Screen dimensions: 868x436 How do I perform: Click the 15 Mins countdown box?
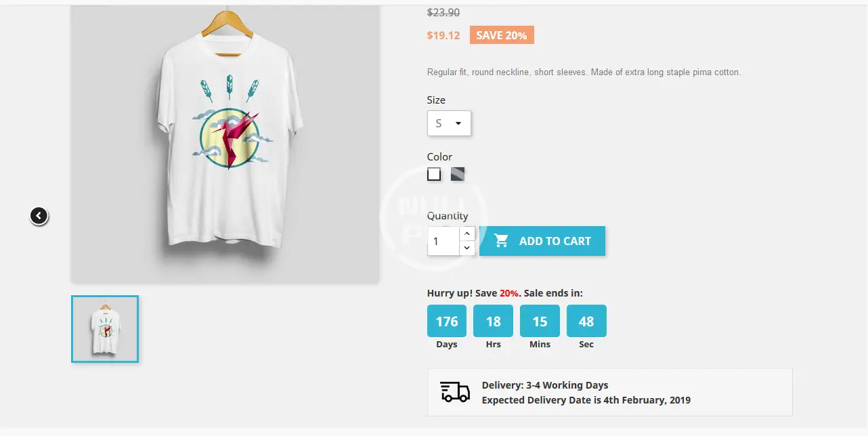[x=540, y=321]
